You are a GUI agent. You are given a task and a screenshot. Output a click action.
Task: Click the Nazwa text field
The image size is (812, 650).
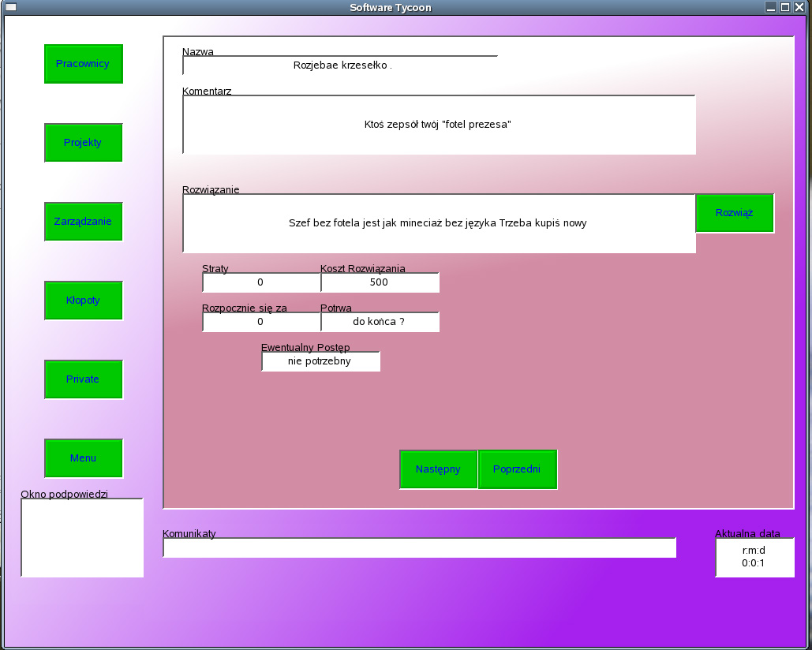pyautogui.click(x=340, y=65)
